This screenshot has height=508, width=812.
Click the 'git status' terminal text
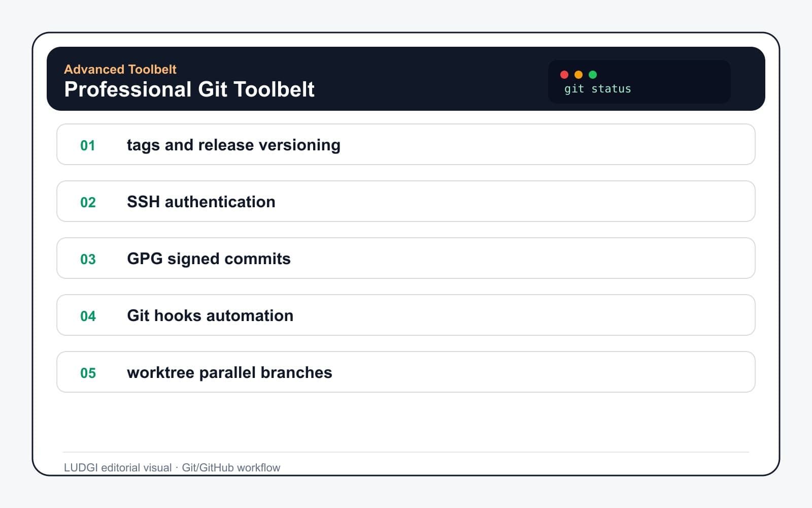pyautogui.click(x=597, y=89)
